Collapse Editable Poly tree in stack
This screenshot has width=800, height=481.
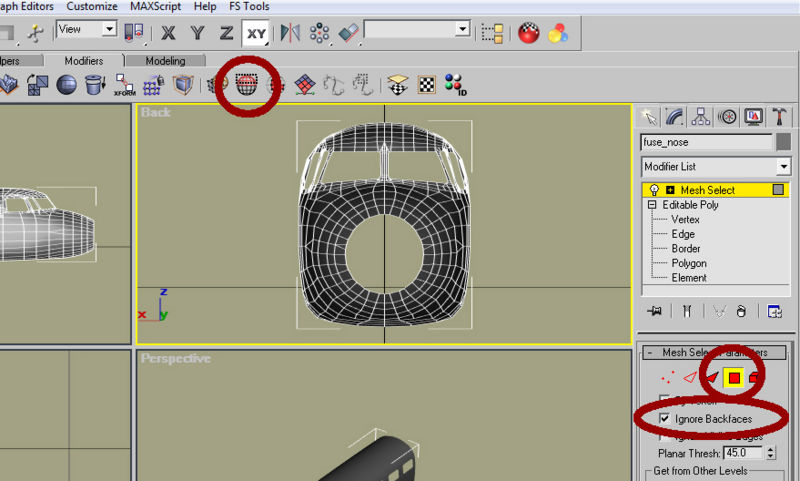[x=652, y=205]
